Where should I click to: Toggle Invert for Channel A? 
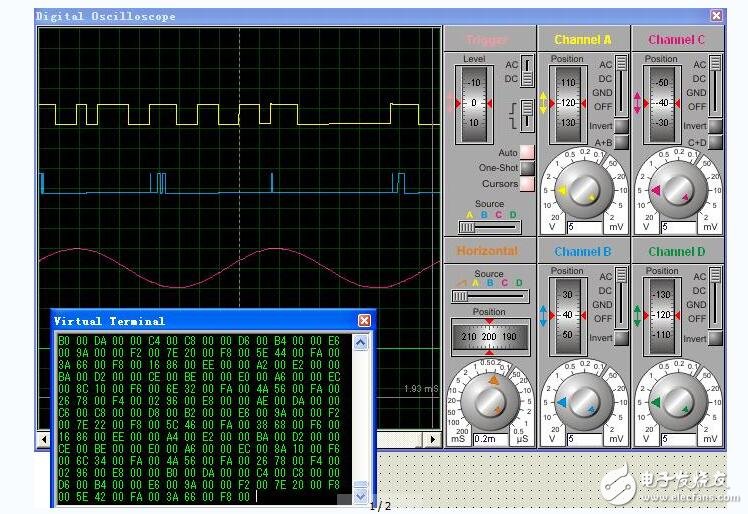(x=621, y=126)
